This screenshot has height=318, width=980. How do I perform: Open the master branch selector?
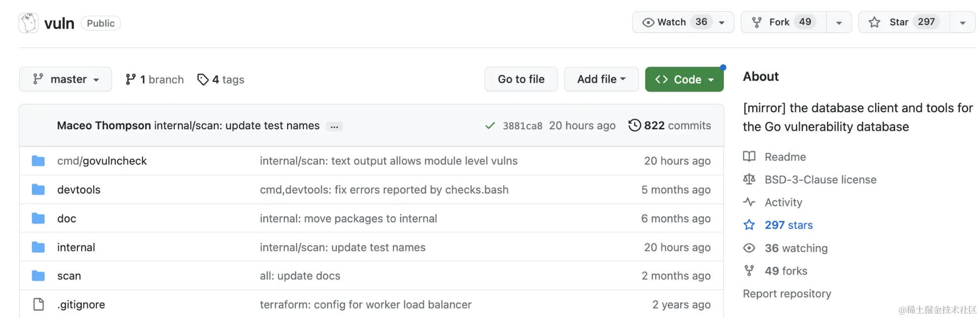66,79
